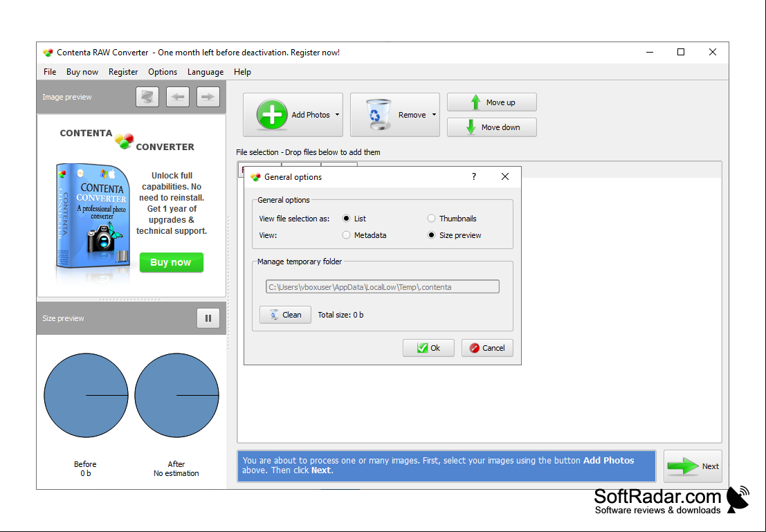Confirm the dialog with Ok button
766x532 pixels.
[x=428, y=348]
